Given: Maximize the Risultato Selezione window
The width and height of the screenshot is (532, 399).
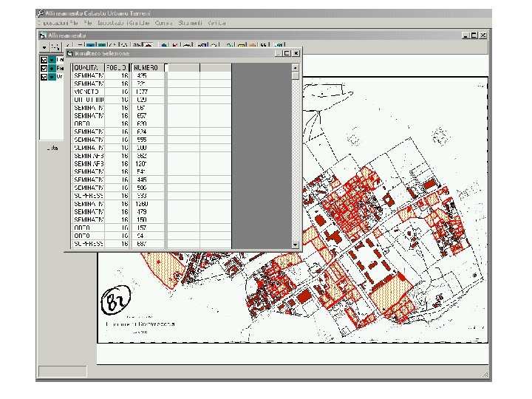Looking at the screenshot, I should 287,53.
